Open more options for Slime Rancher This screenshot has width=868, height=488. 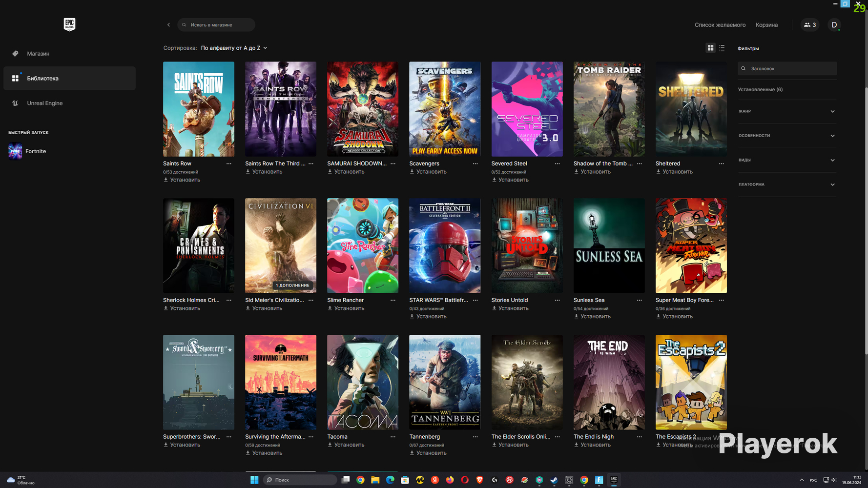393,300
